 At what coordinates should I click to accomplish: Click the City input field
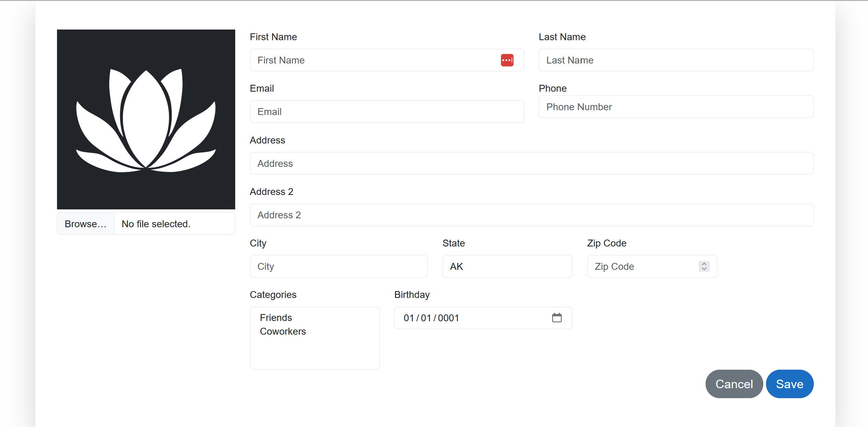coord(339,266)
